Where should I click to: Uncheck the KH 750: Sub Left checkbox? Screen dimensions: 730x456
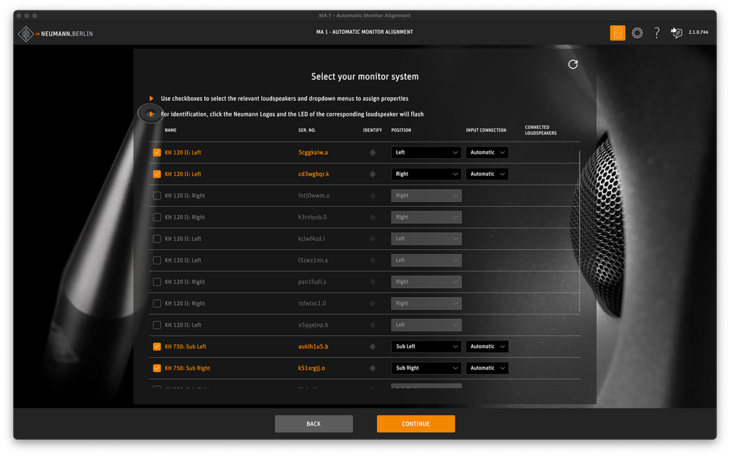157,347
